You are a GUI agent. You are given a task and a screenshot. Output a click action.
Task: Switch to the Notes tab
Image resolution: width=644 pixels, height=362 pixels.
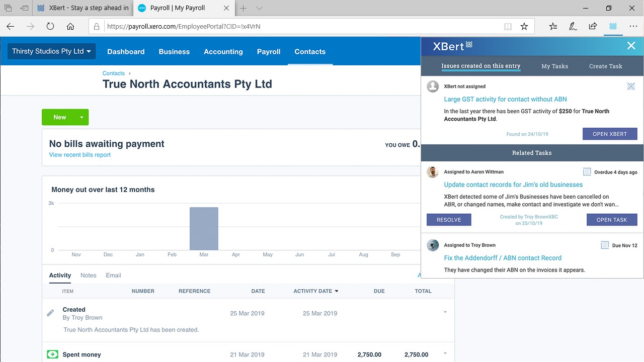pyautogui.click(x=88, y=275)
